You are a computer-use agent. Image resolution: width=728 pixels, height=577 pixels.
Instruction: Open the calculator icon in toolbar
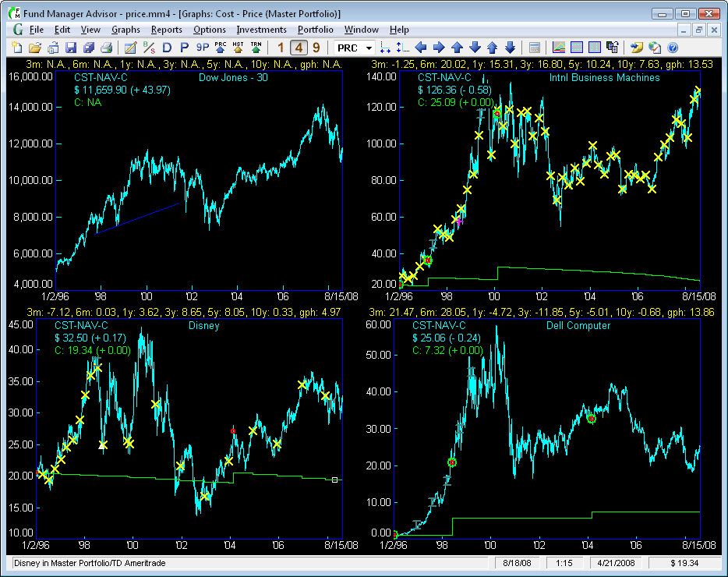pos(535,48)
